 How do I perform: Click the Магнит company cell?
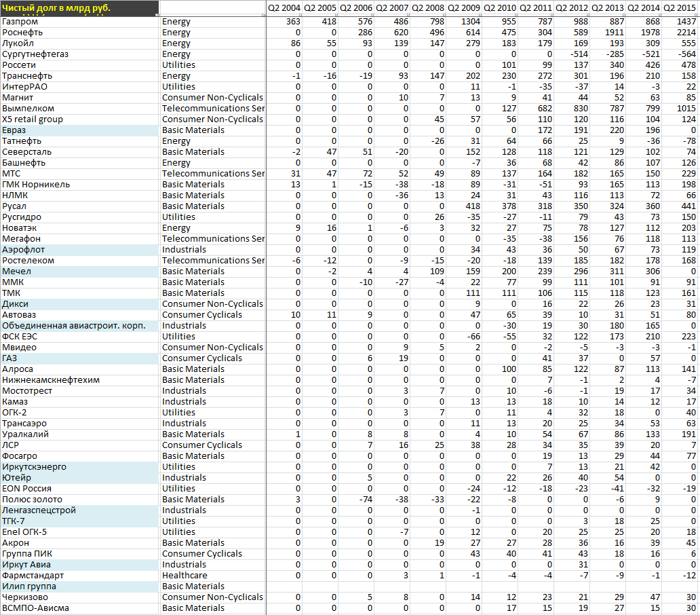(x=79, y=98)
